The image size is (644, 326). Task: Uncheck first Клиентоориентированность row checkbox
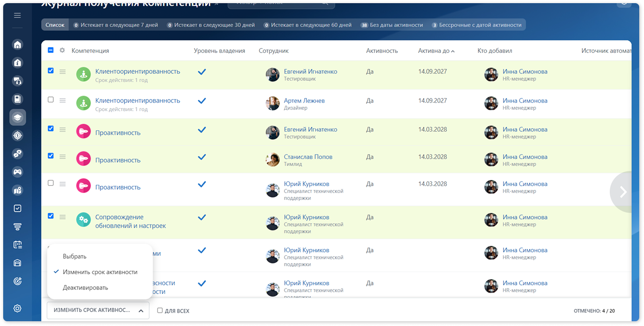(x=50, y=70)
